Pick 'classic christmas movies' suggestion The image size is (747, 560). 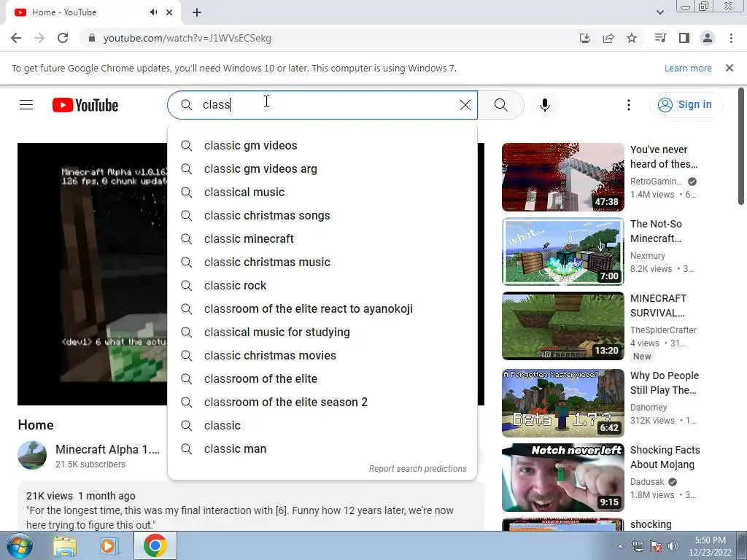(322, 355)
